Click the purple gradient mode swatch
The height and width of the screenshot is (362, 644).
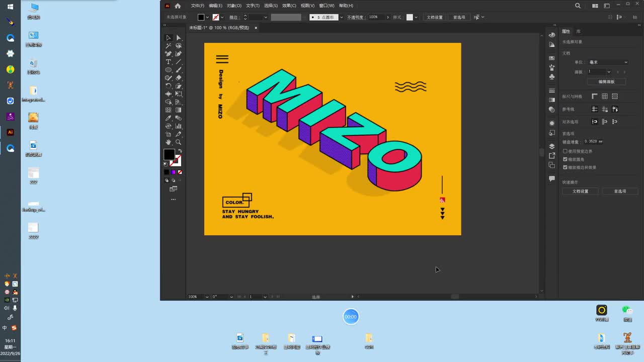point(173,172)
